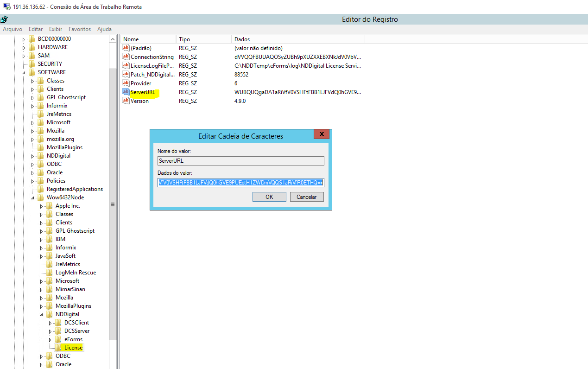Image resolution: width=588 pixels, height=369 pixels.
Task: Click the ConnectionString value icon
Action: tap(126, 57)
